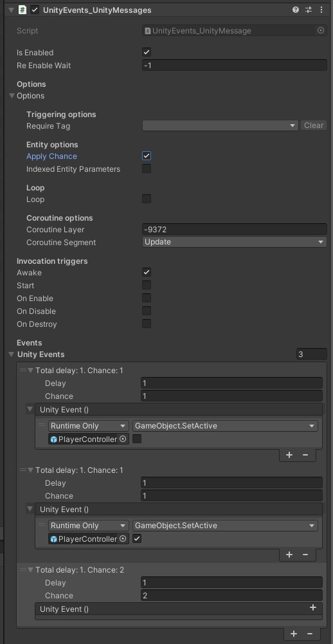Open first GameObject.SetActive function dropdown

(x=225, y=426)
